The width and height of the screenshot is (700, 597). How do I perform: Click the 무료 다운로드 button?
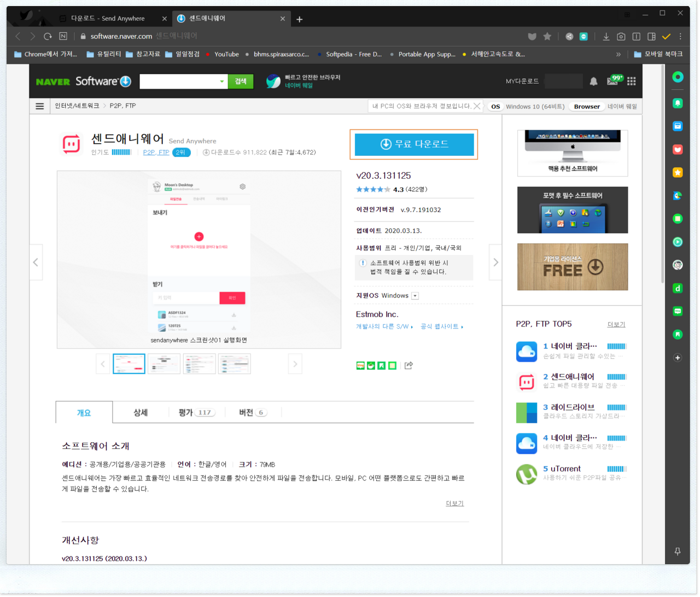[414, 144]
